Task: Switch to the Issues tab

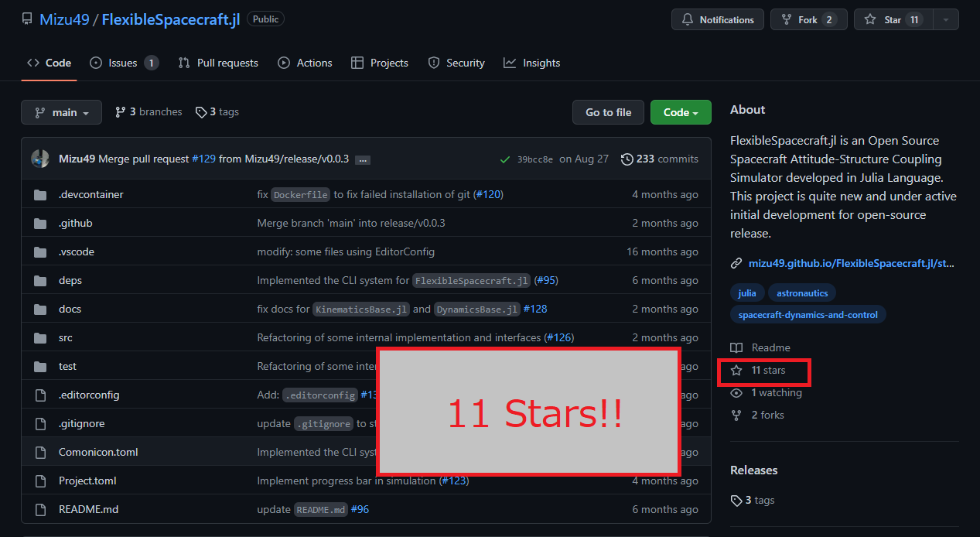Action: coord(124,63)
